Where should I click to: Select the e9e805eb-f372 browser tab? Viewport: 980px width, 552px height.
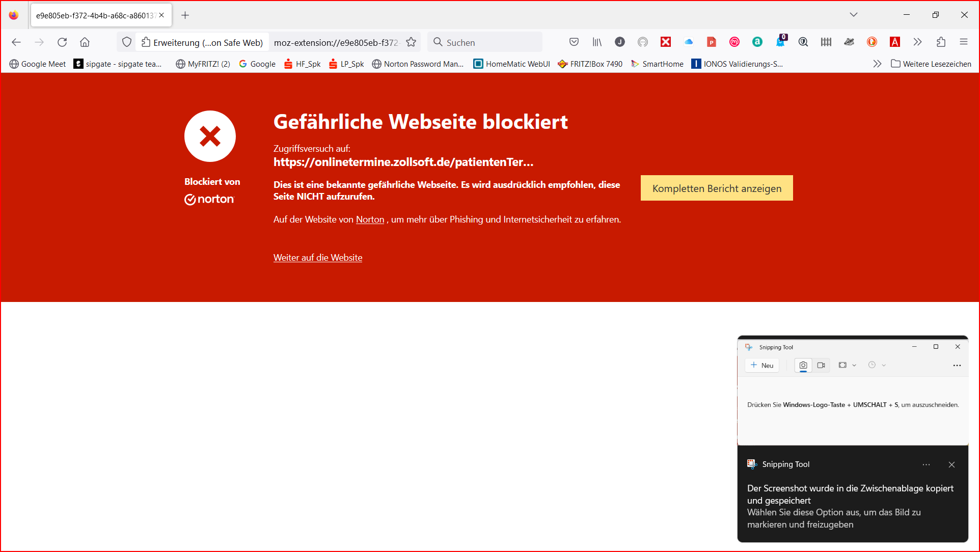coord(101,15)
